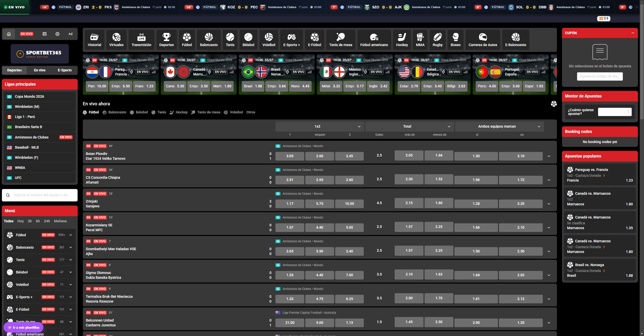Select the E-Sports + controller icon
Image resolution: width=644 pixels, height=336 pixels.
pyautogui.click(x=292, y=40)
